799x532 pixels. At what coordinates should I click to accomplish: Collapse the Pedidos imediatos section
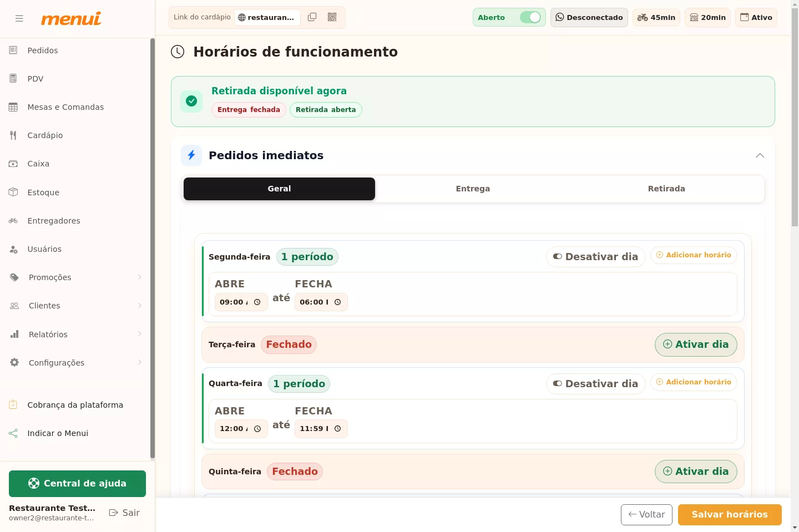760,155
